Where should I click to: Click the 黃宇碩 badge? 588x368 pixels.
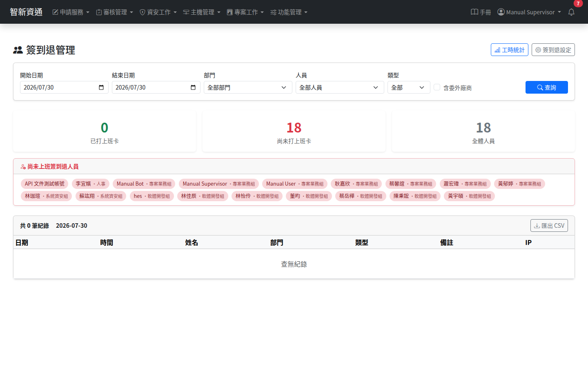(x=469, y=196)
